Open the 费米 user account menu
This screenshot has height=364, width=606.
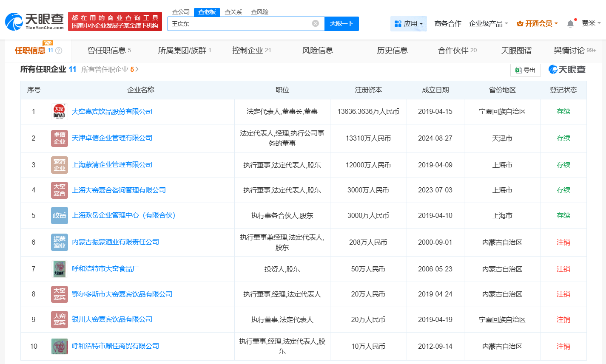point(591,23)
